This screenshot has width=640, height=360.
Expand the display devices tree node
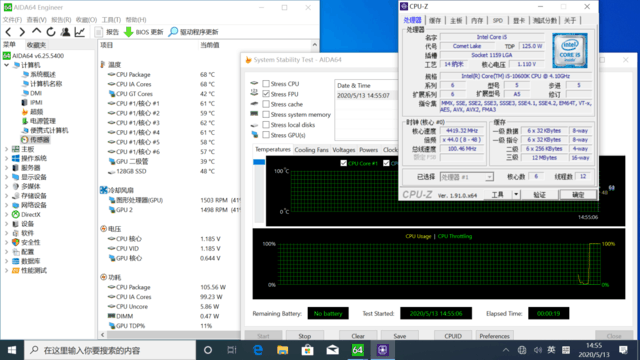(x=7, y=177)
